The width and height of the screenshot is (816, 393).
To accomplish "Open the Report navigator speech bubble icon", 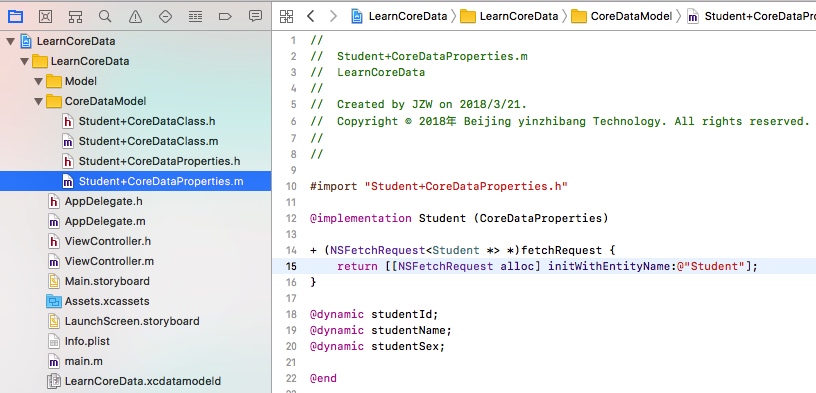I will (x=255, y=16).
